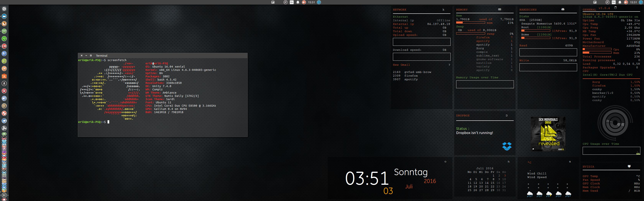Click the "Dropbox isn't running!" status text
This screenshot has height=201, width=644.
pyautogui.click(x=475, y=133)
